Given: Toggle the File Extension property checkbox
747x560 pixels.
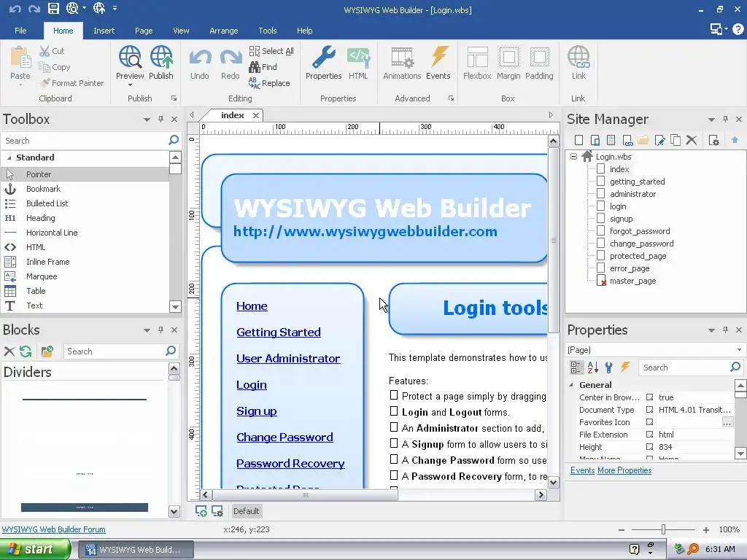Looking at the screenshot, I should coord(649,435).
